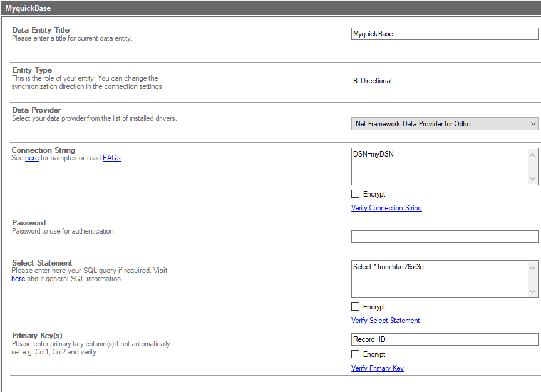
Task: Click the Primary Key(s) field containing Record_ID_
Action: (x=445, y=339)
